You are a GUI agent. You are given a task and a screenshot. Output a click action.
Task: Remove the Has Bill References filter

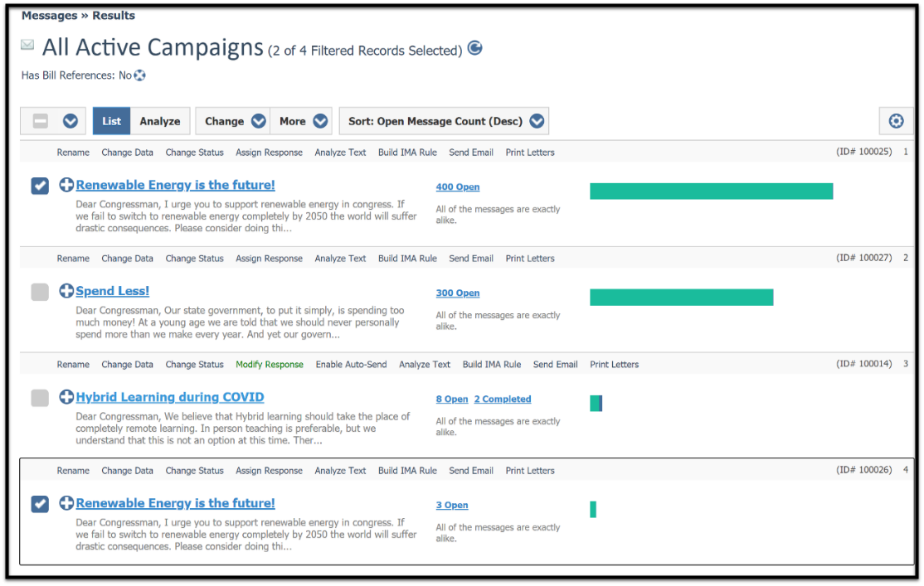coord(139,75)
